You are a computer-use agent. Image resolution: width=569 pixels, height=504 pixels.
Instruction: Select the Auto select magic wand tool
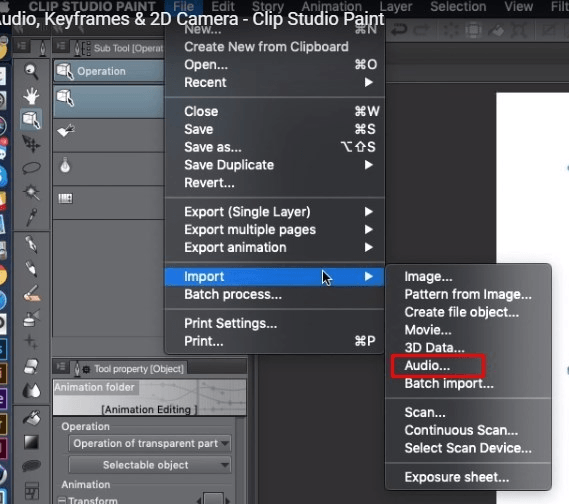(x=31, y=192)
